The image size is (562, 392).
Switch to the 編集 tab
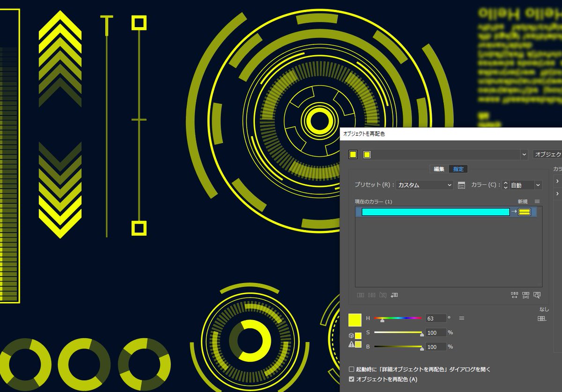pyautogui.click(x=439, y=169)
